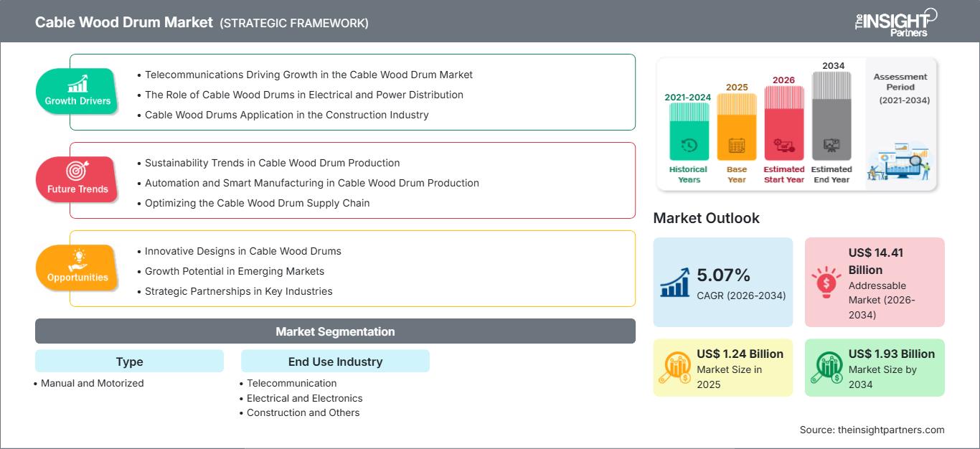Click the CAGR growth chart icon
The height and width of the screenshot is (449, 980).
[674, 282]
